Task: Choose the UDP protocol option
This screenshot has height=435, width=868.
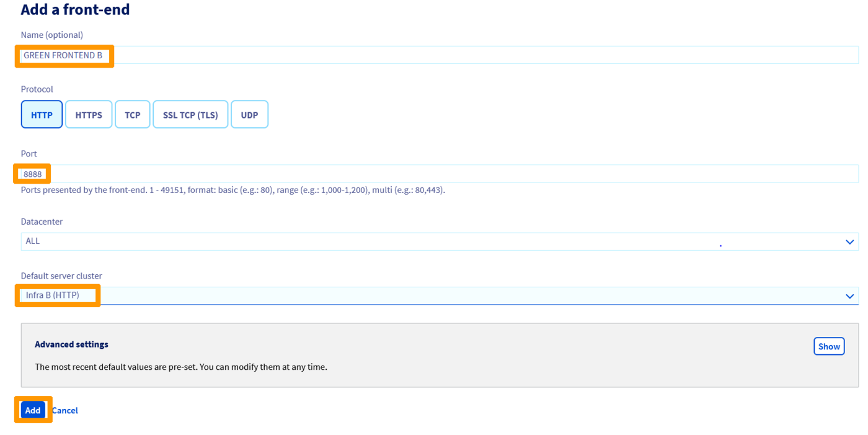Action: [x=249, y=114]
